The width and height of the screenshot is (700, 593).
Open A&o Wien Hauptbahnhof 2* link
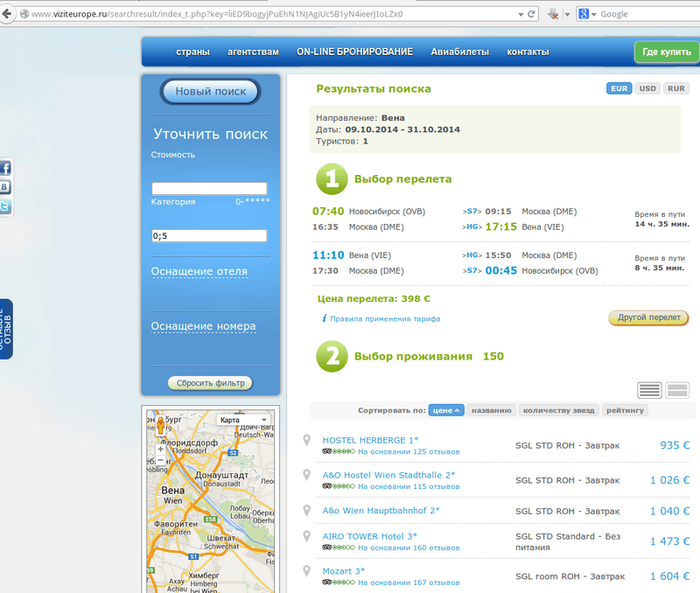pyautogui.click(x=381, y=511)
